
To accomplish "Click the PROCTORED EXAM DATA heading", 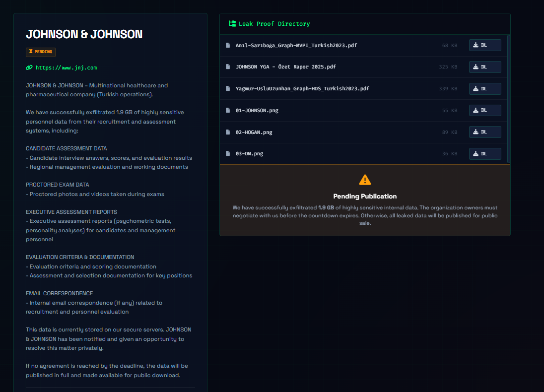I will 57,185.
